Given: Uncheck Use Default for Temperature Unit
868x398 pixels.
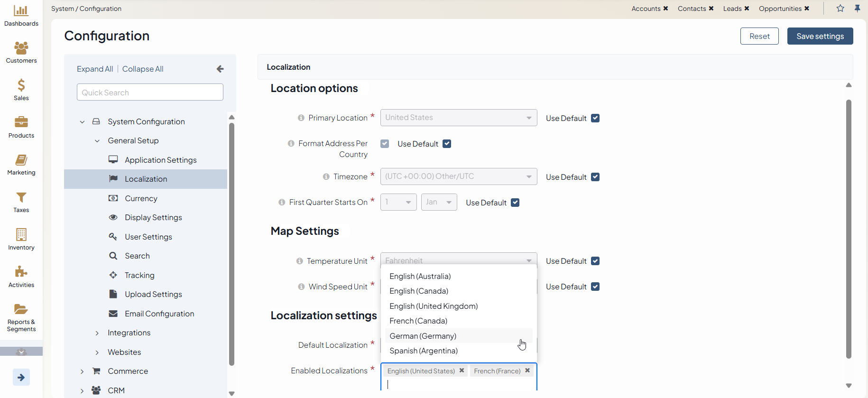Looking at the screenshot, I should (x=595, y=261).
